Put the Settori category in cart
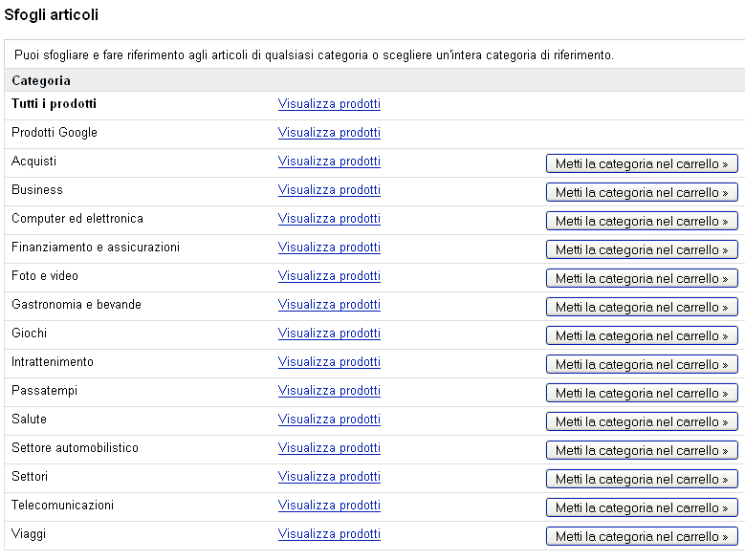 642,479
